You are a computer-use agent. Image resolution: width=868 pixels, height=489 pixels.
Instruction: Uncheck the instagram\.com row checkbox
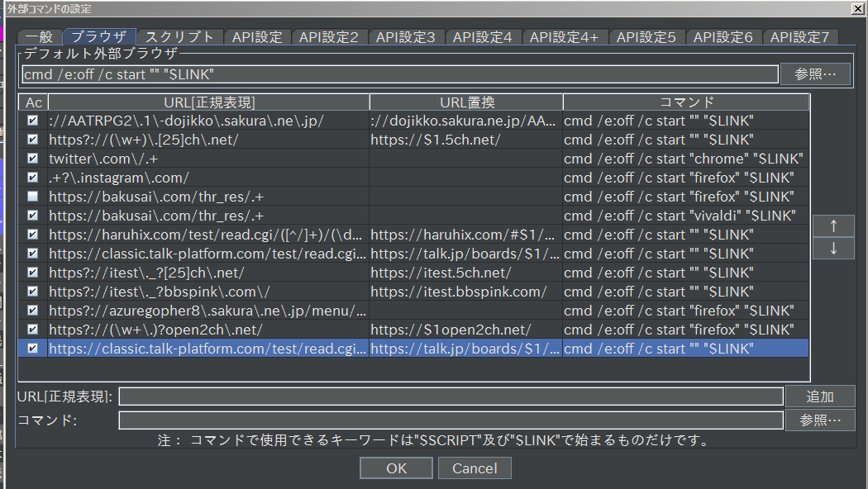33,177
